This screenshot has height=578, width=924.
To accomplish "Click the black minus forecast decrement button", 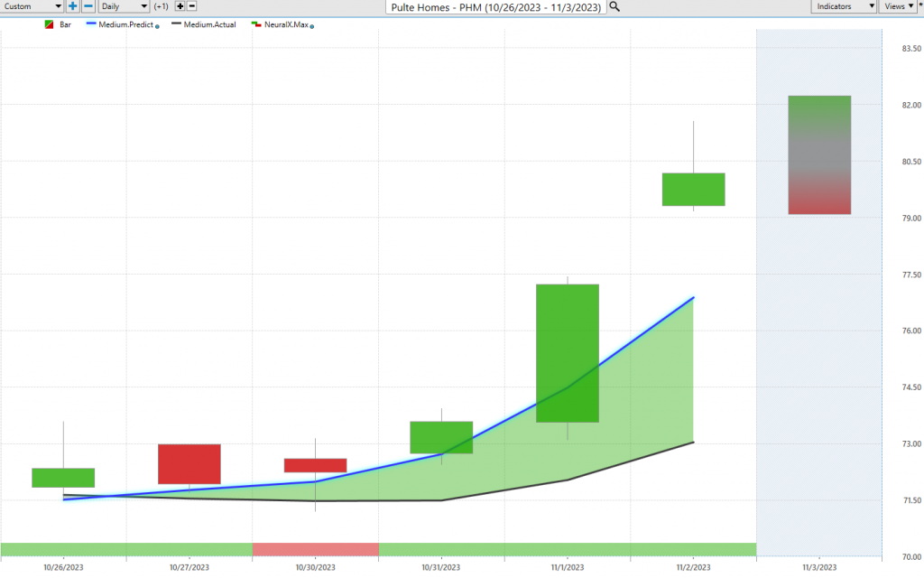I will click(x=191, y=6).
